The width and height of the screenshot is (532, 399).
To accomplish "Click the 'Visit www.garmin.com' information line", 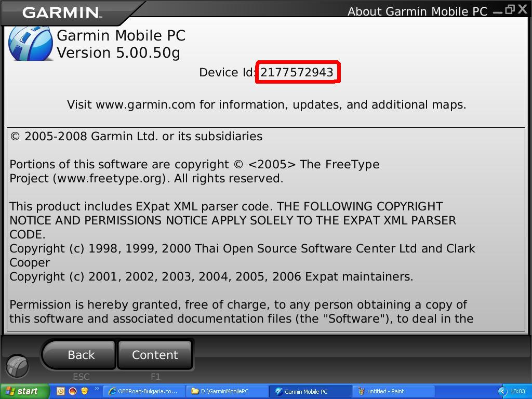I will click(x=267, y=104).
